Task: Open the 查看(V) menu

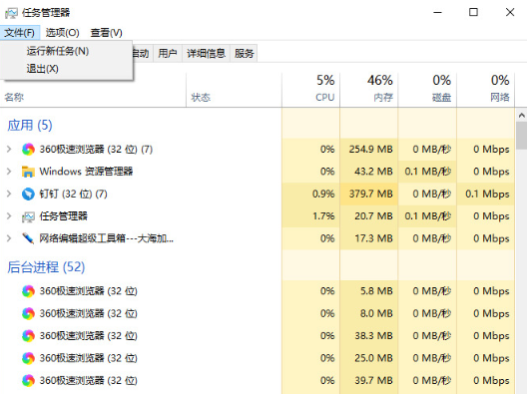Action: tap(106, 33)
